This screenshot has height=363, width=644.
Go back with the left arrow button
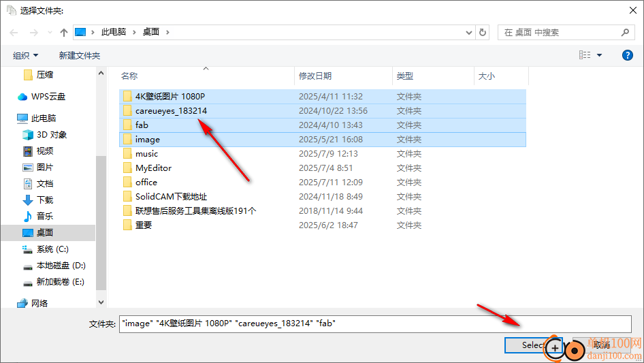[14, 33]
